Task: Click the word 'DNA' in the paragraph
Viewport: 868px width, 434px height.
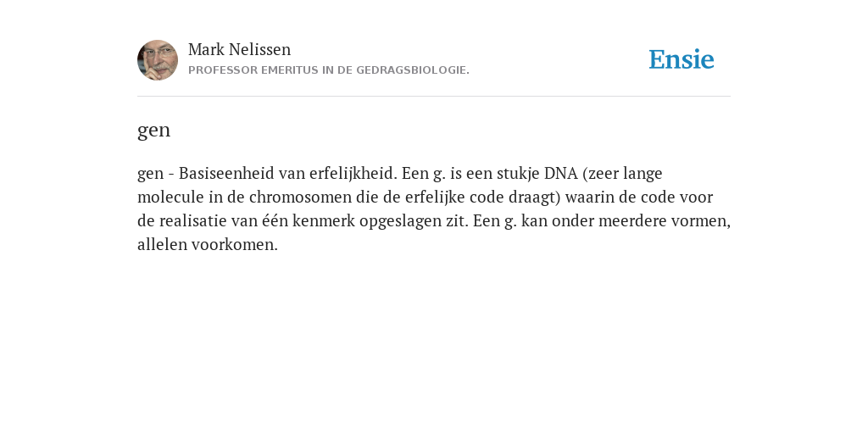Action: click(561, 173)
